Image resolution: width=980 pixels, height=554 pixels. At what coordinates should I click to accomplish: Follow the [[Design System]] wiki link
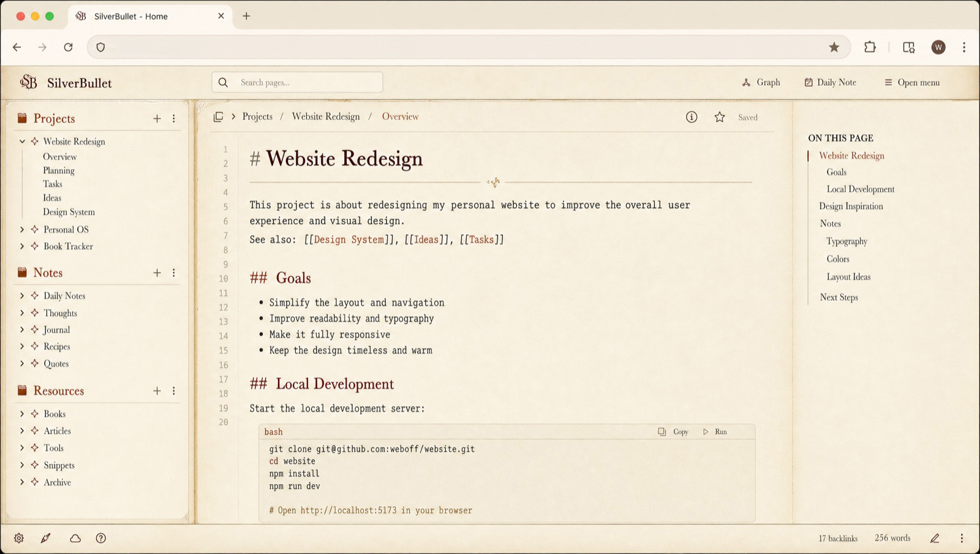(349, 240)
